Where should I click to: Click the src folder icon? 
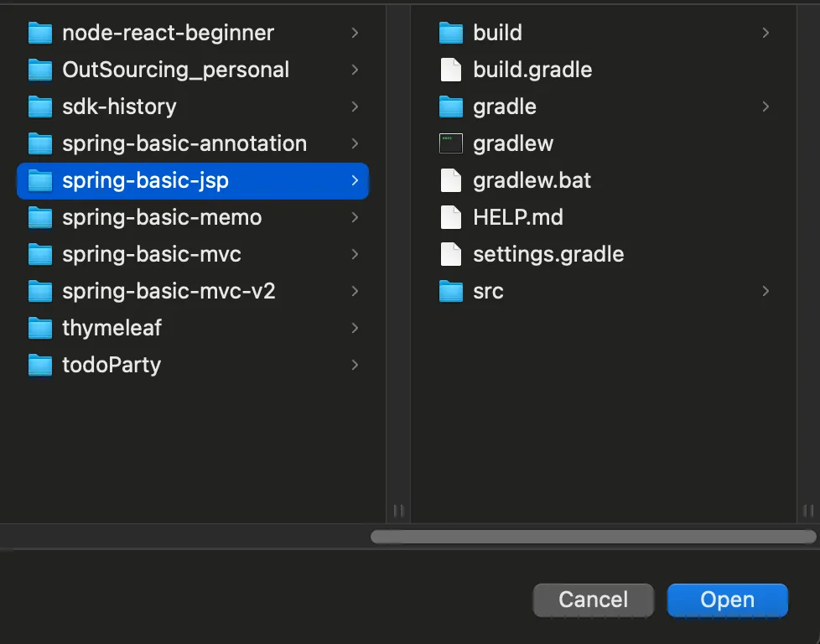pos(451,291)
